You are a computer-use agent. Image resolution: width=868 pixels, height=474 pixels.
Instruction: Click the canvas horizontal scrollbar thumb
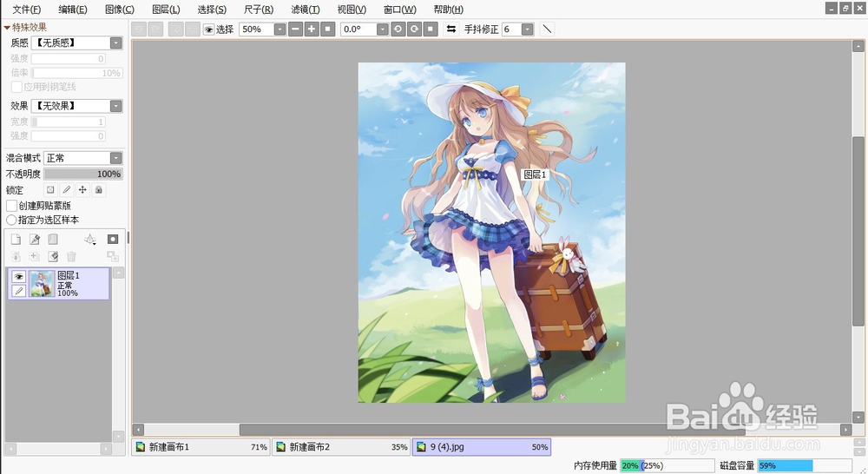491,429
